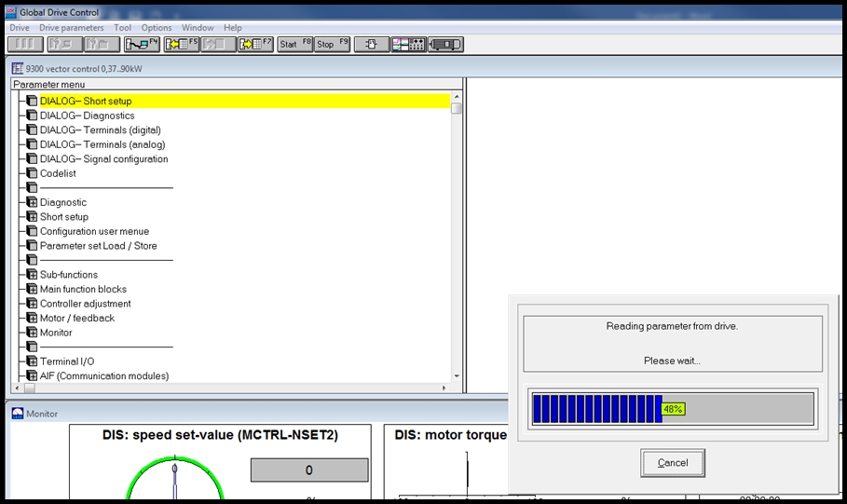Click the parameter menu scroll left arrow
Image resolution: width=847 pixels, height=504 pixels.
click(17, 388)
